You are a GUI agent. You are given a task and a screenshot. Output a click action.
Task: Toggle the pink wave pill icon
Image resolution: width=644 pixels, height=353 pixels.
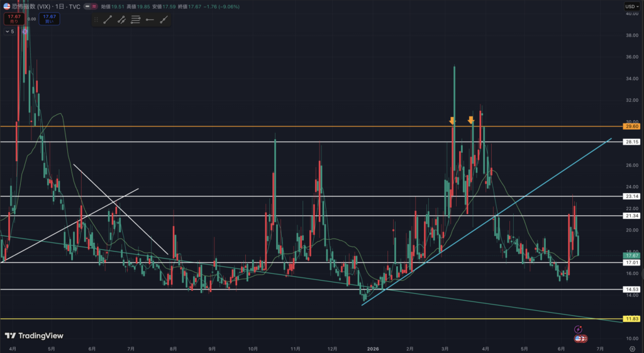tap(94, 6)
